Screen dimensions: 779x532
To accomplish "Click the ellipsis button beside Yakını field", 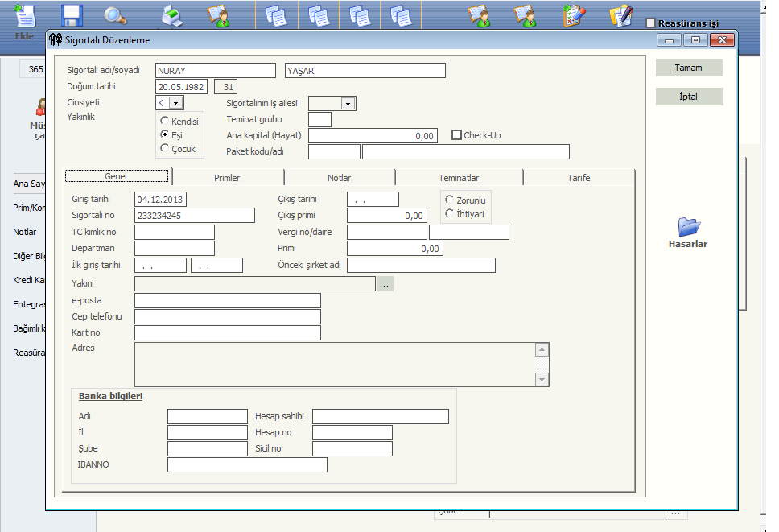I will click(385, 284).
